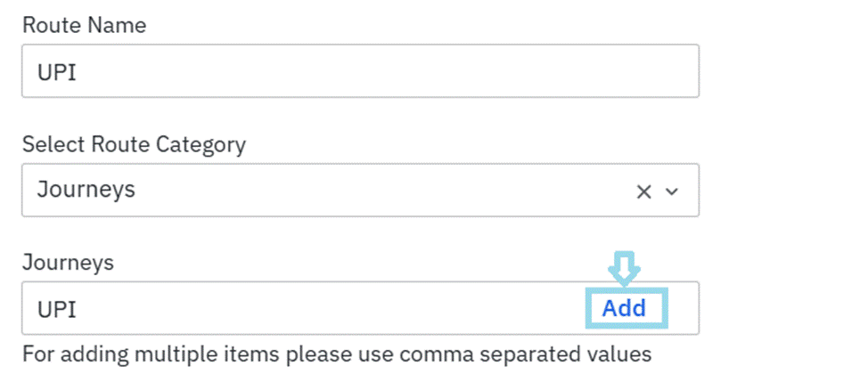This screenshot has width=868, height=374.
Task: Click the blue arrow pointing at Add
Action: coord(626,269)
